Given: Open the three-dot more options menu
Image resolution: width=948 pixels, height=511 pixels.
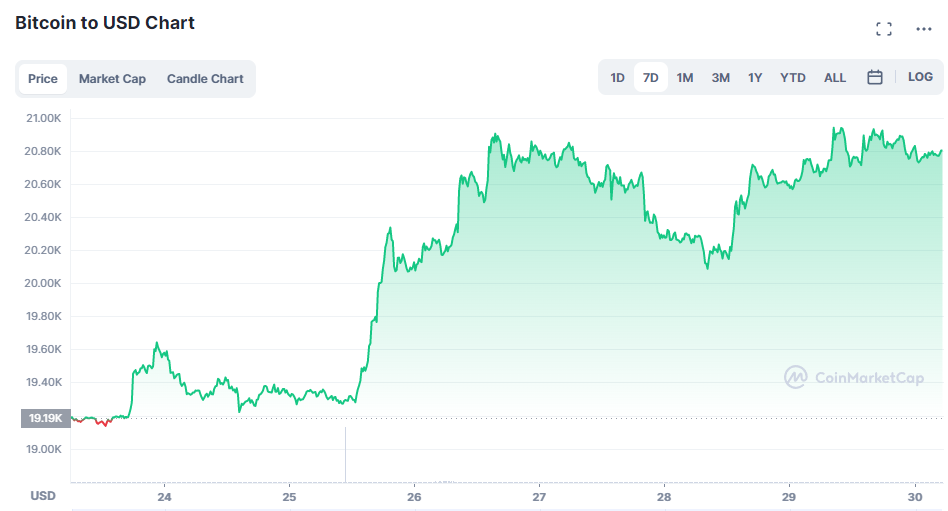Looking at the screenshot, I should 924,28.
